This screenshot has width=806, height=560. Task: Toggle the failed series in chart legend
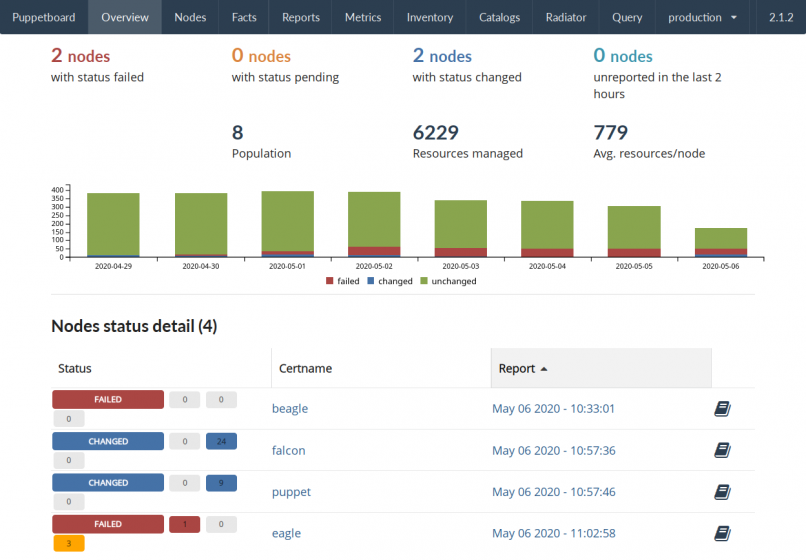pyautogui.click(x=341, y=281)
